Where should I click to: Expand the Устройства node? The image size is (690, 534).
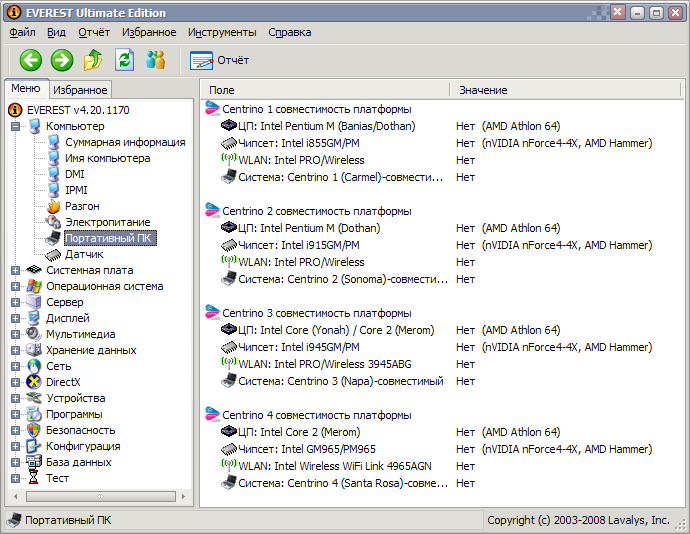coord(15,398)
